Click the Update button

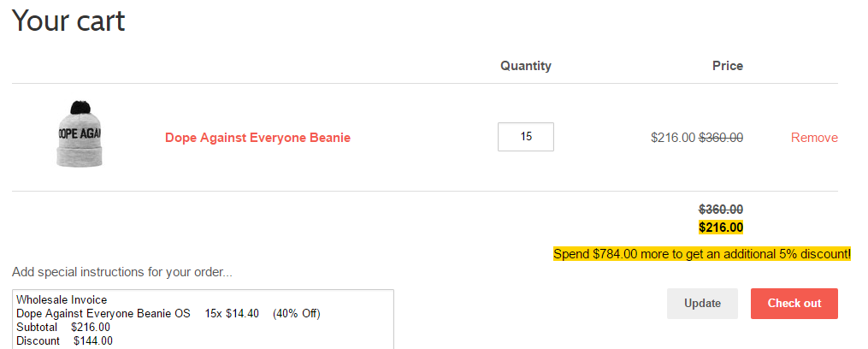tap(702, 303)
